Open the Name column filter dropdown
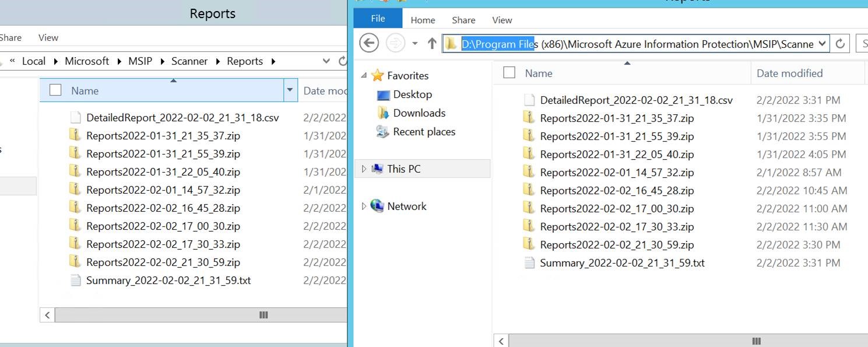Image resolution: width=868 pixels, height=347 pixels. [290, 90]
